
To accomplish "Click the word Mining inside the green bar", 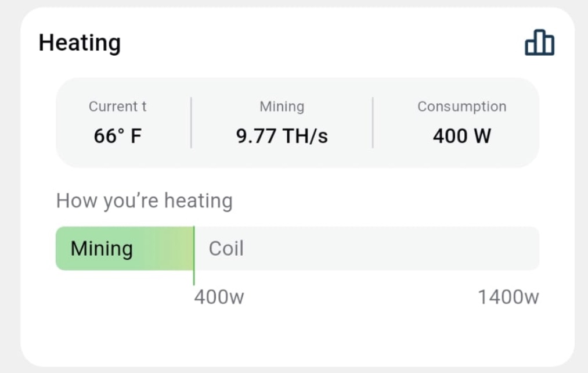I will coord(102,249).
